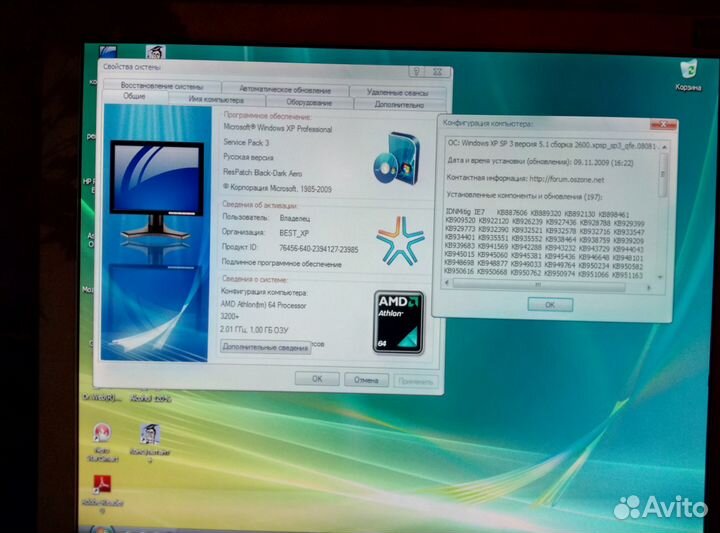The height and width of the screenshot is (533, 720).
Task: Click the Русская версия text
Action: pyautogui.click(x=248, y=157)
